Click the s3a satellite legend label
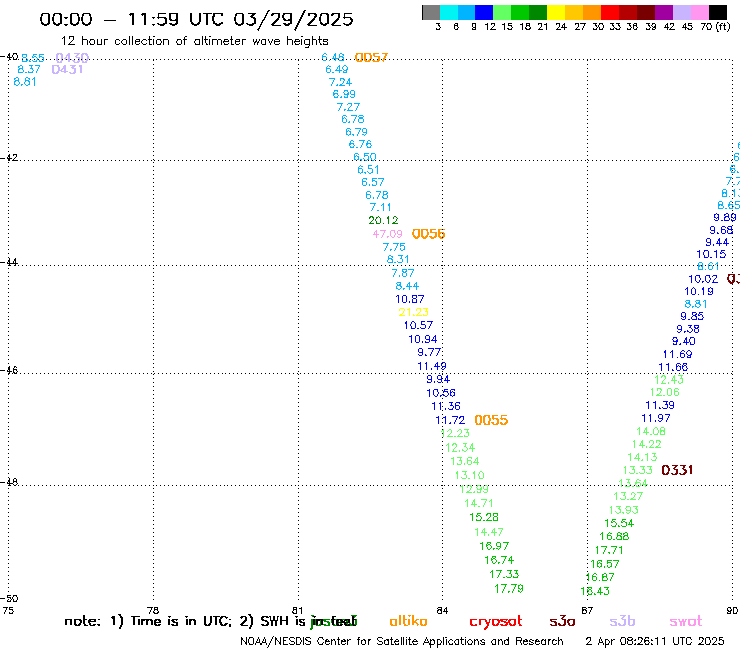The width and height of the screenshot is (740, 650). click(x=562, y=621)
